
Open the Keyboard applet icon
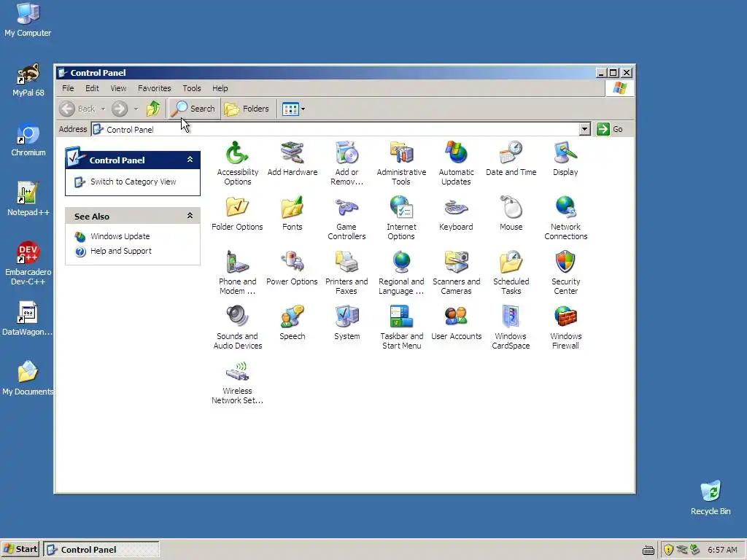click(x=456, y=214)
